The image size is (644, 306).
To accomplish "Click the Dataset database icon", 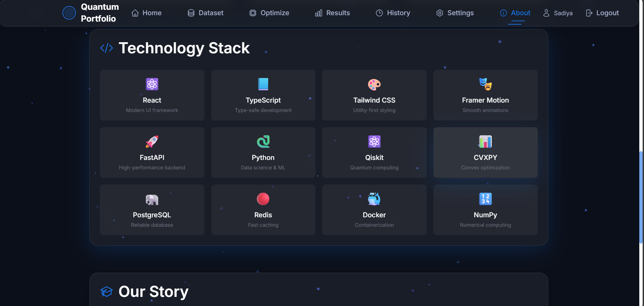I will (x=191, y=13).
